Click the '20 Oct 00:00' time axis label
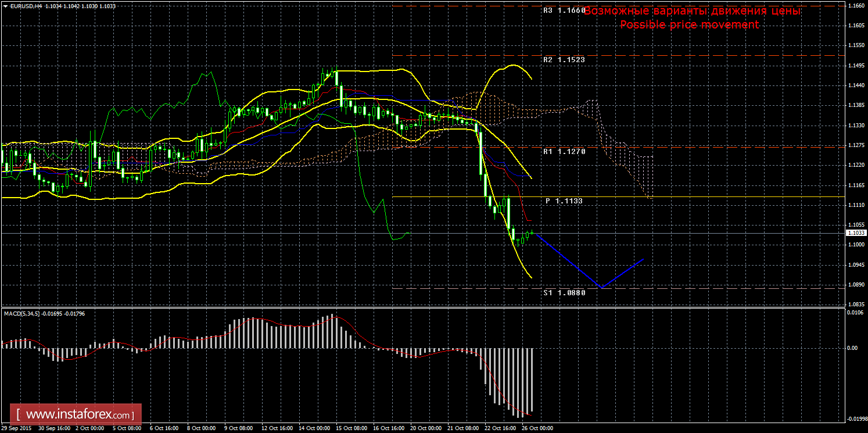The width and height of the screenshot is (868, 433). point(425,428)
